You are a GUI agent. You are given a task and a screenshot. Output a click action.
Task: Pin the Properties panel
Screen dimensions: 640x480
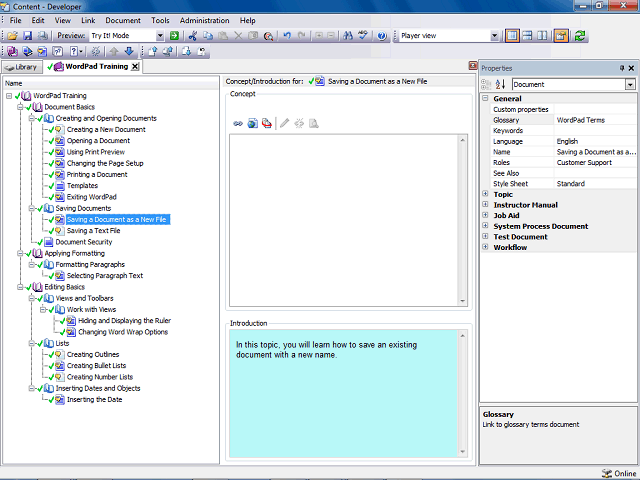[x=622, y=68]
